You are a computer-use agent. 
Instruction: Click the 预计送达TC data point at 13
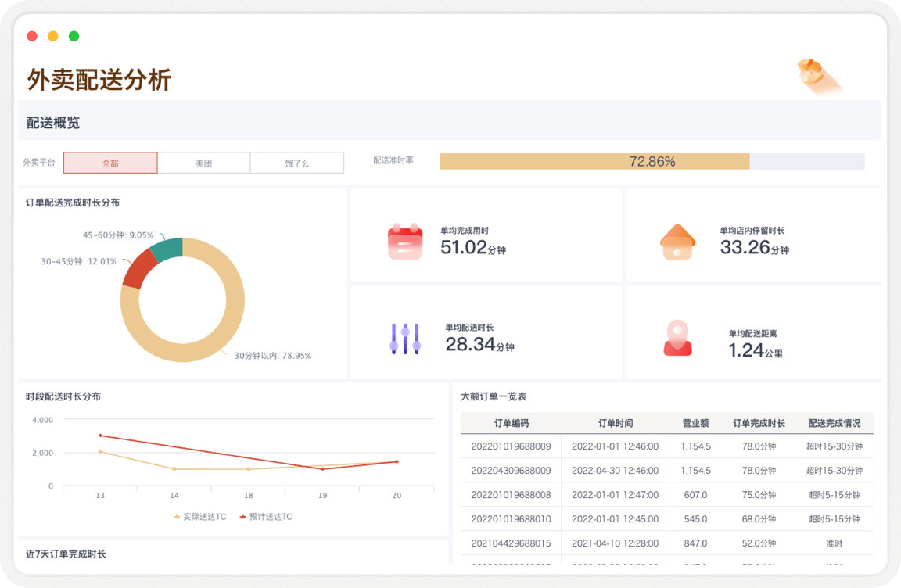[100, 436]
